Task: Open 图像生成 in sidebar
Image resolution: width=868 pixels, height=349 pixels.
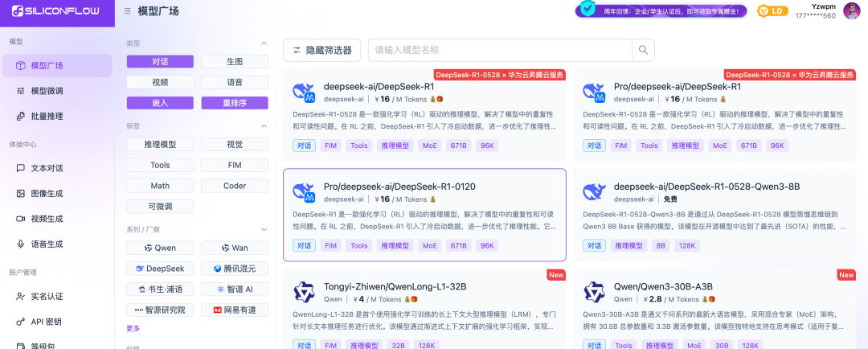Action: tap(57, 193)
